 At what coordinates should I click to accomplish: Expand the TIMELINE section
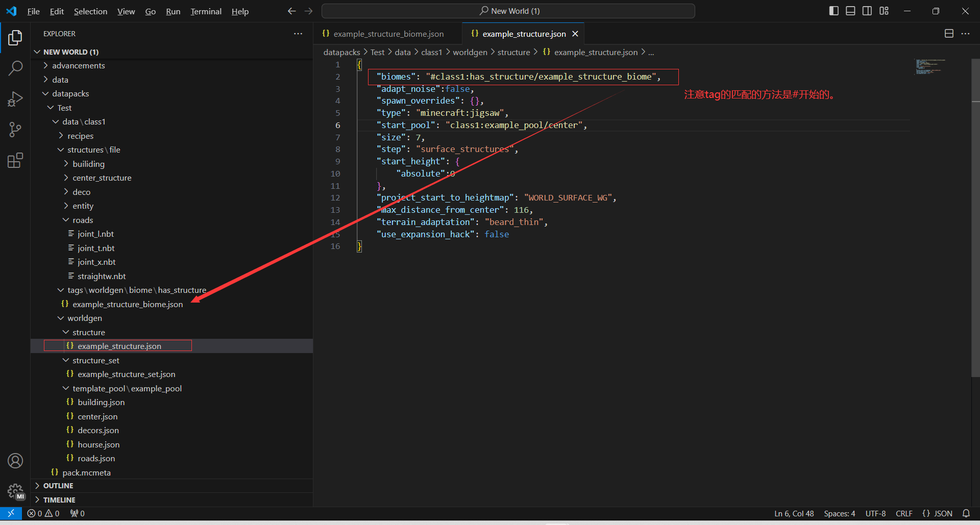(171, 500)
